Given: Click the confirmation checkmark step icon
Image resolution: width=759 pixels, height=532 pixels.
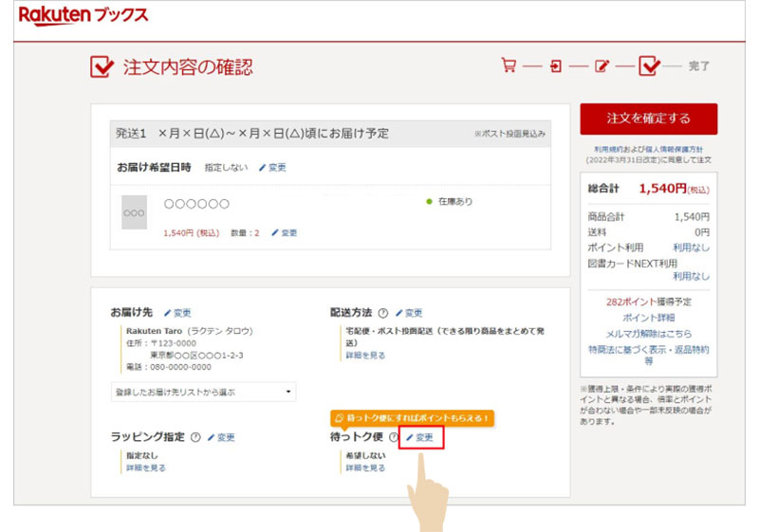Looking at the screenshot, I should (649, 65).
